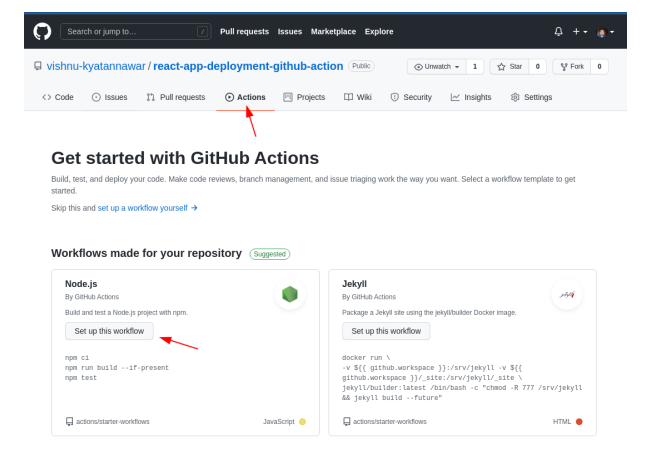This screenshot has width=653, height=449.
Task: Open the user avatar menu
Action: tap(605, 31)
